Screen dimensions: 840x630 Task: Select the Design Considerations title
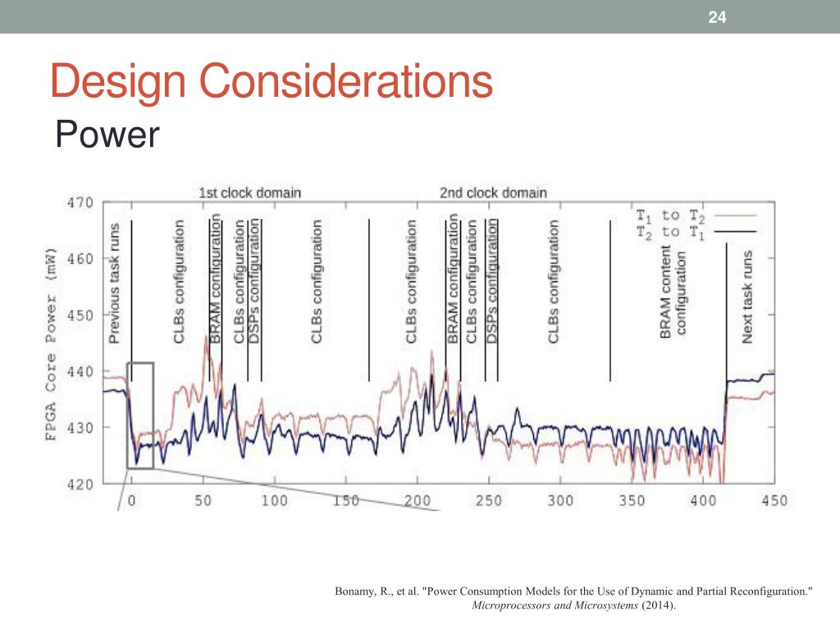click(x=271, y=81)
